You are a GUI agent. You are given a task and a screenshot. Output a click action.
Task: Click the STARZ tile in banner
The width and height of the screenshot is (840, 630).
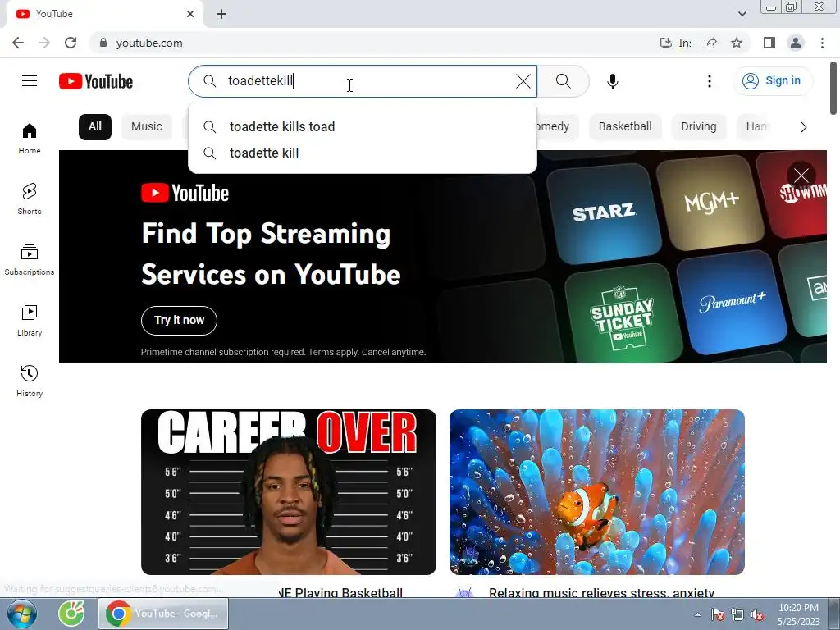pos(604,212)
